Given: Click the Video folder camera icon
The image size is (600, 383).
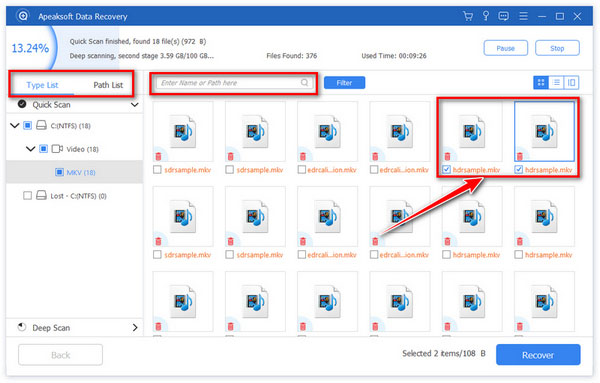Looking at the screenshot, I should coord(57,149).
